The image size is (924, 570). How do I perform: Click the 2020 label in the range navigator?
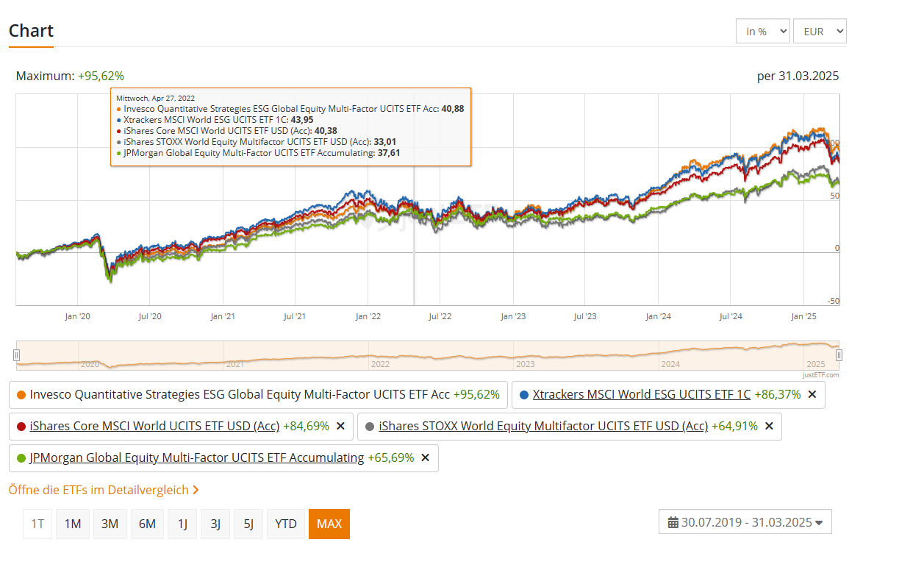pos(90,364)
